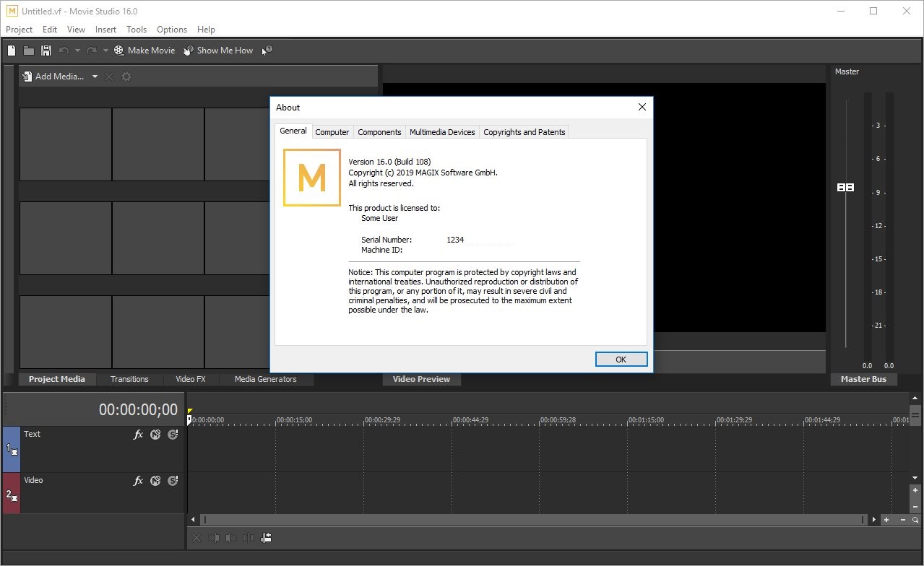Click the Make Movie button
The height and width of the screenshot is (566, 924).
tap(144, 51)
